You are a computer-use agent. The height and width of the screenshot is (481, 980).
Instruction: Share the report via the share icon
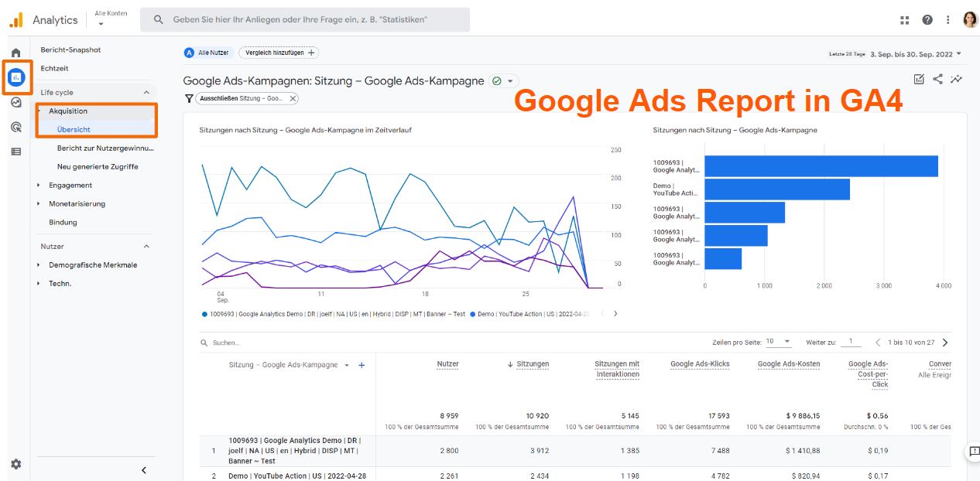tap(938, 79)
